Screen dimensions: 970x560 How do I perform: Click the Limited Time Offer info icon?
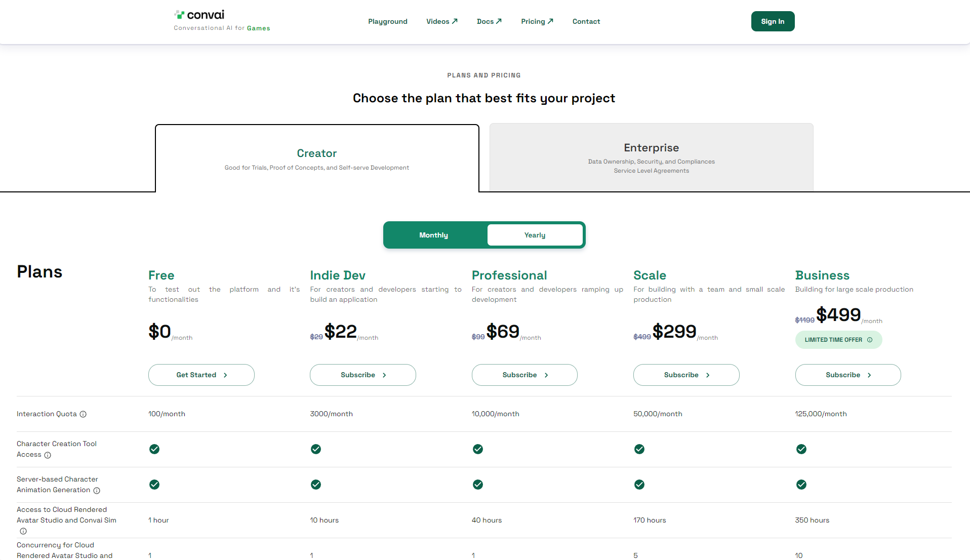(870, 340)
